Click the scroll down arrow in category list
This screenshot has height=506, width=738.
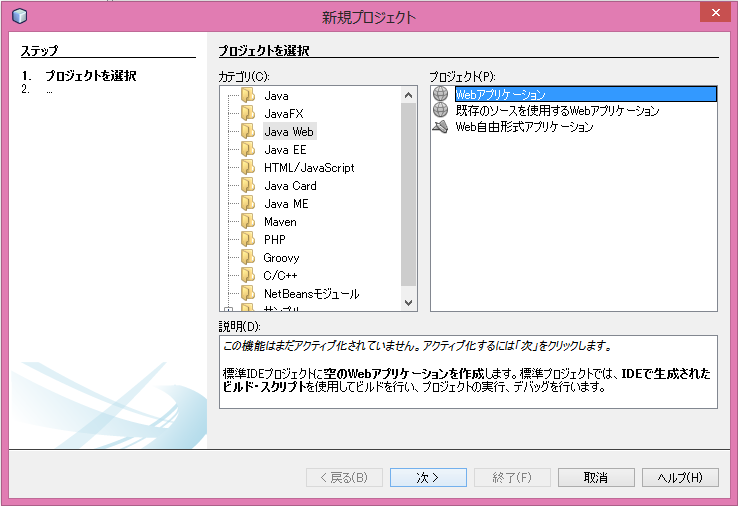pyautogui.click(x=409, y=303)
